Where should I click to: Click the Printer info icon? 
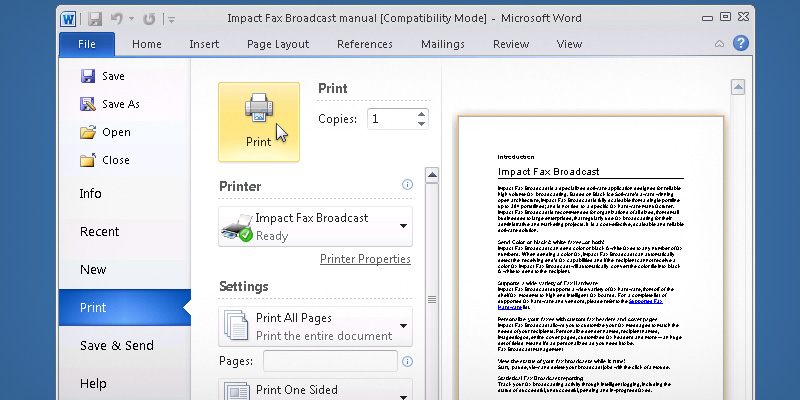(407, 185)
